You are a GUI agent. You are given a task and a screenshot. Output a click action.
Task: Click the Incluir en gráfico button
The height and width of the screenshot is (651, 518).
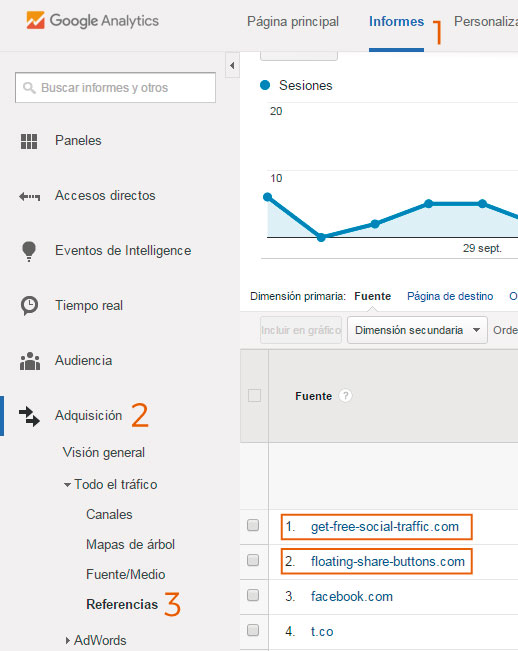(x=301, y=330)
